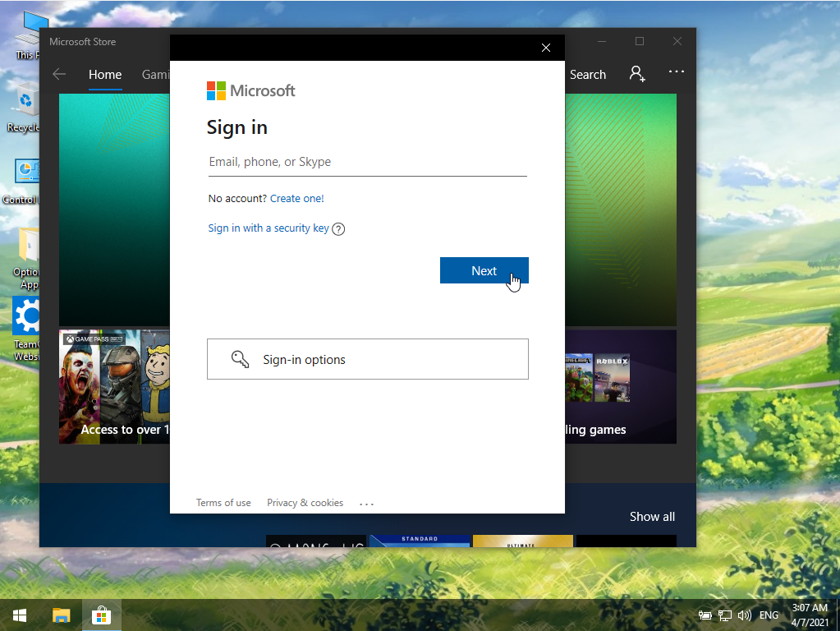Open the Minecraft and Roblox games tile

(x=621, y=386)
